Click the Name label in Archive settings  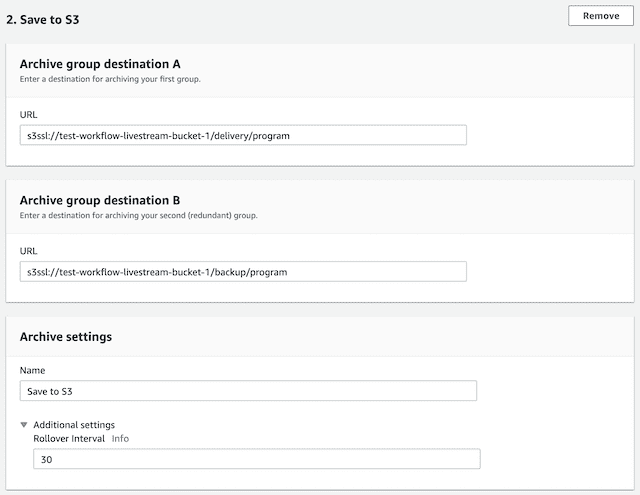pyautogui.click(x=32, y=370)
